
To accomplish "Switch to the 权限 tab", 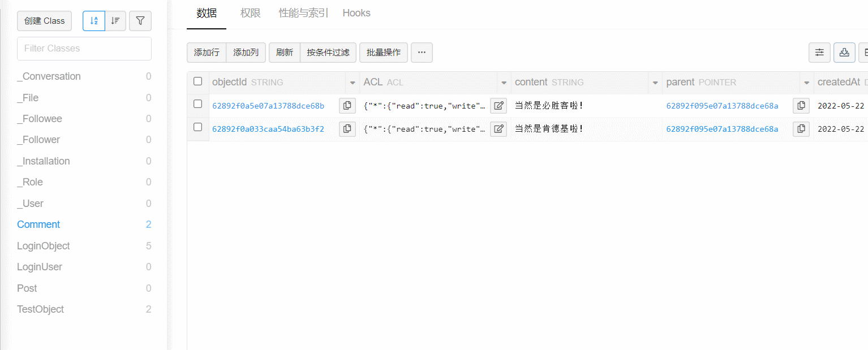I will coord(250,12).
